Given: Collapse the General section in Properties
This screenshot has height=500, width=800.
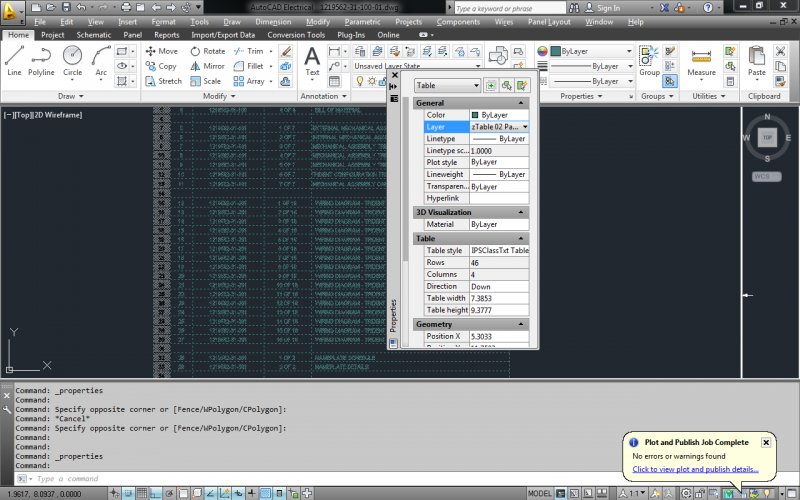Looking at the screenshot, I should 521,103.
